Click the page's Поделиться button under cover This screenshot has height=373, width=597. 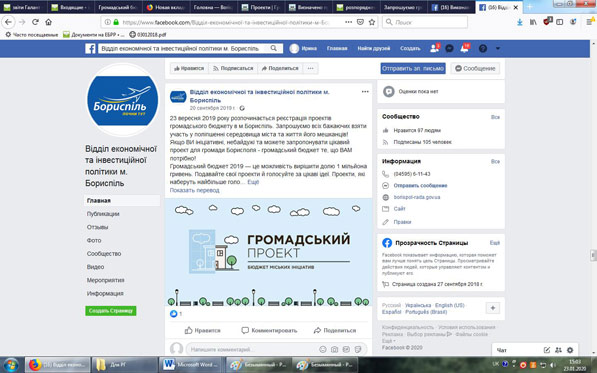click(280, 69)
